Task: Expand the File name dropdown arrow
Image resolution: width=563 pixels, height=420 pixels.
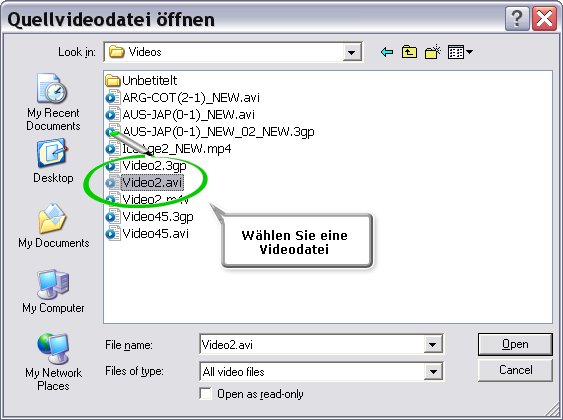Action: click(x=433, y=345)
